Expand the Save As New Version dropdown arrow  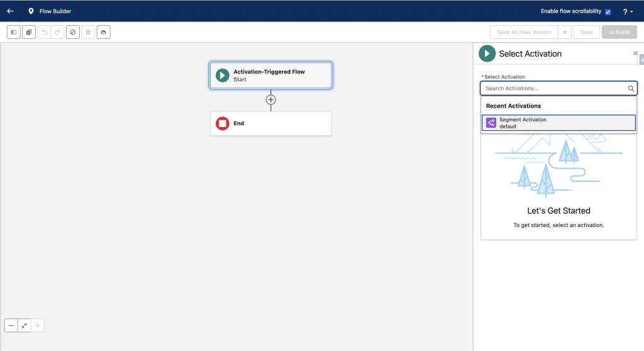pyautogui.click(x=564, y=32)
